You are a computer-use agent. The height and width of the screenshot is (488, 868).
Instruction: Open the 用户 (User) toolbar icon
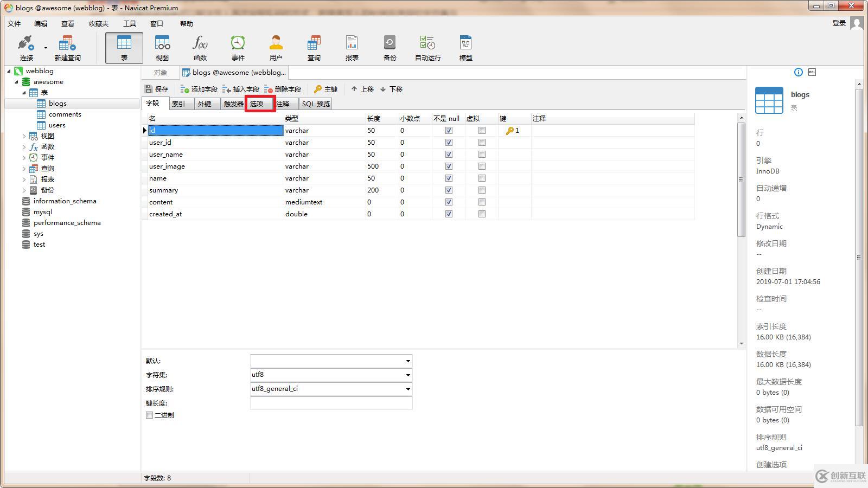pos(276,47)
